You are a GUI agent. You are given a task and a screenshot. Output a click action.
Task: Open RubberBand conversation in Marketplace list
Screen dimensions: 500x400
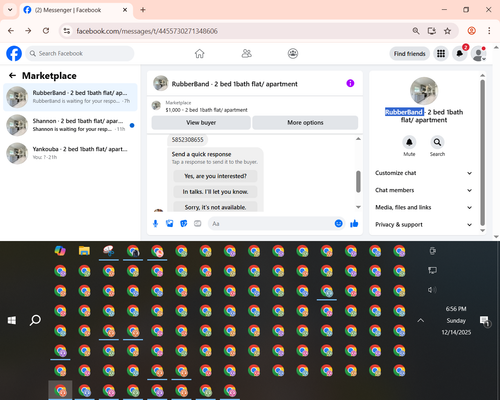point(70,97)
